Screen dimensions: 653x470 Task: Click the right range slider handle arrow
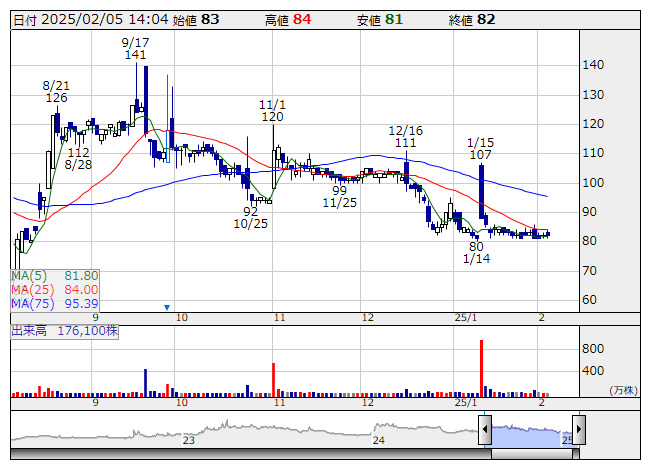579,429
